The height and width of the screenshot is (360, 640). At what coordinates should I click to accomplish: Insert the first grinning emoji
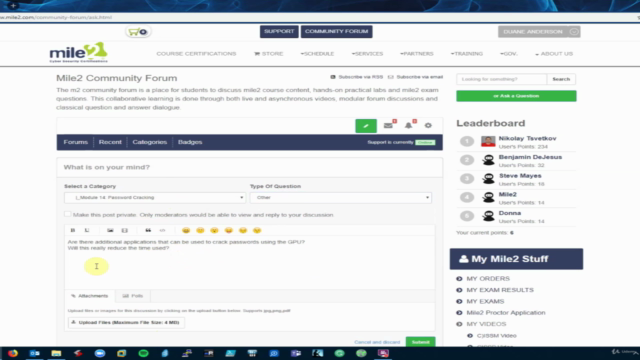(186, 230)
